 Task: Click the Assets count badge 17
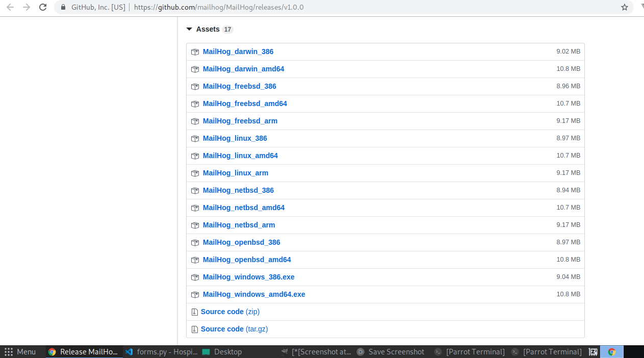227,30
